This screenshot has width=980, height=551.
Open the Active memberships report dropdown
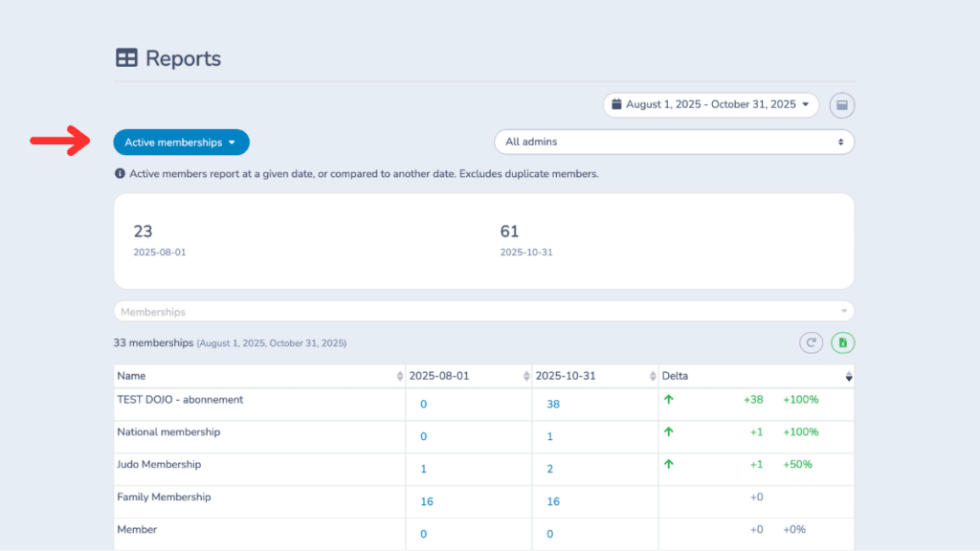pyautogui.click(x=181, y=143)
